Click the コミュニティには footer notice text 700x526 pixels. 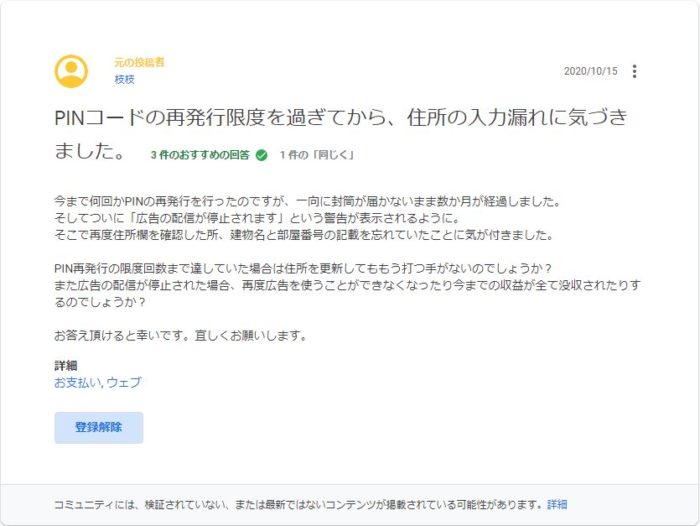300,505
